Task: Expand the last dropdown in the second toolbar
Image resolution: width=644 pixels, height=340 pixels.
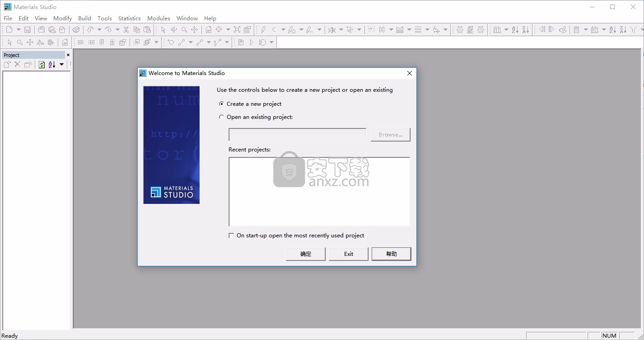Action: [x=271, y=42]
